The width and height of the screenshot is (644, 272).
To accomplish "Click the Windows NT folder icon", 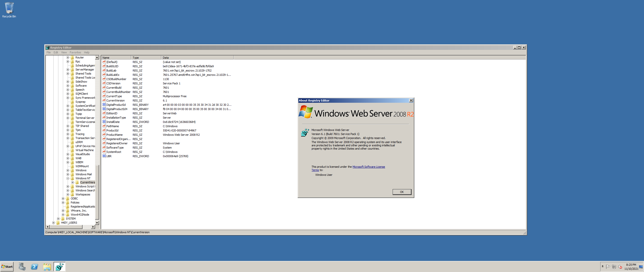I will (72, 178).
